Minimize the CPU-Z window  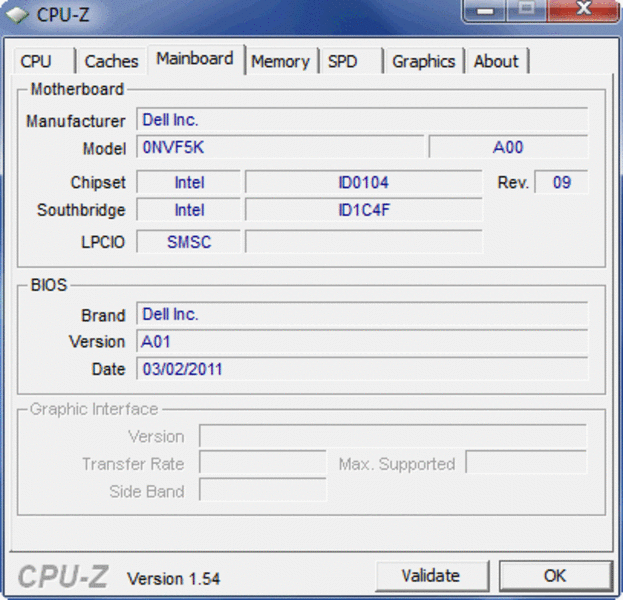[485, 10]
